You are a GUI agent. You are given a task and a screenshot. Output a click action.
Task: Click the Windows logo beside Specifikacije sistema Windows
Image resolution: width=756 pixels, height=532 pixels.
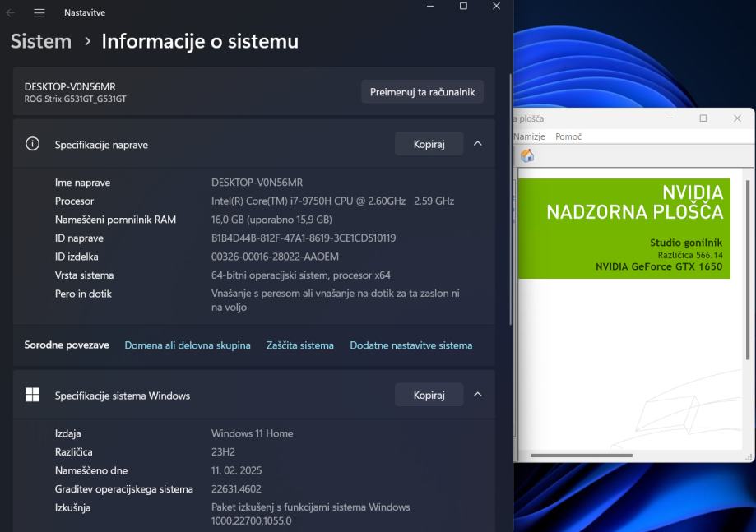pyautogui.click(x=32, y=395)
